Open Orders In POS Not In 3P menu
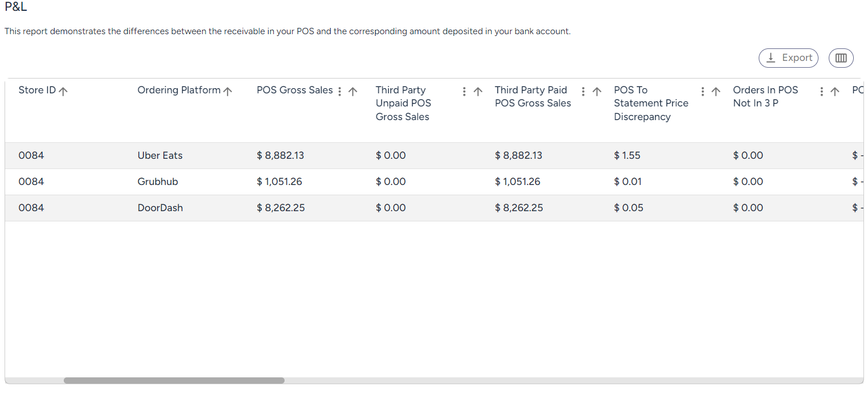The width and height of the screenshot is (868, 395). pos(821,91)
